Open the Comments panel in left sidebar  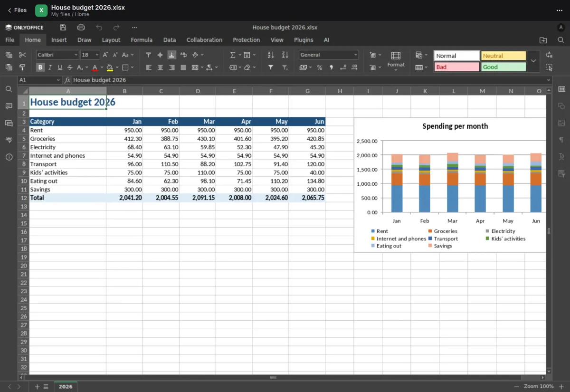coord(9,106)
